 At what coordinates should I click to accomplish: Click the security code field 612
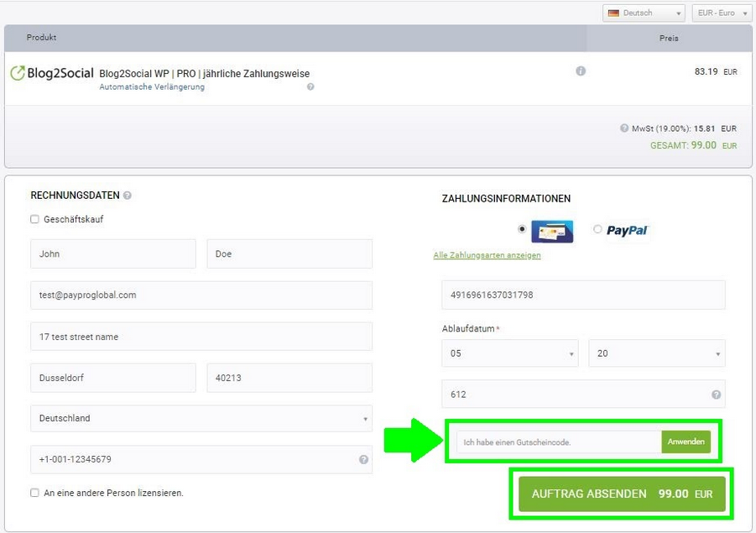point(583,394)
